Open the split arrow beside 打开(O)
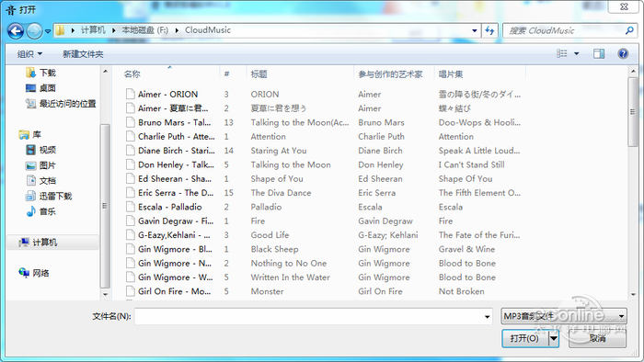The height and width of the screenshot is (362, 644). pyautogui.click(x=554, y=338)
